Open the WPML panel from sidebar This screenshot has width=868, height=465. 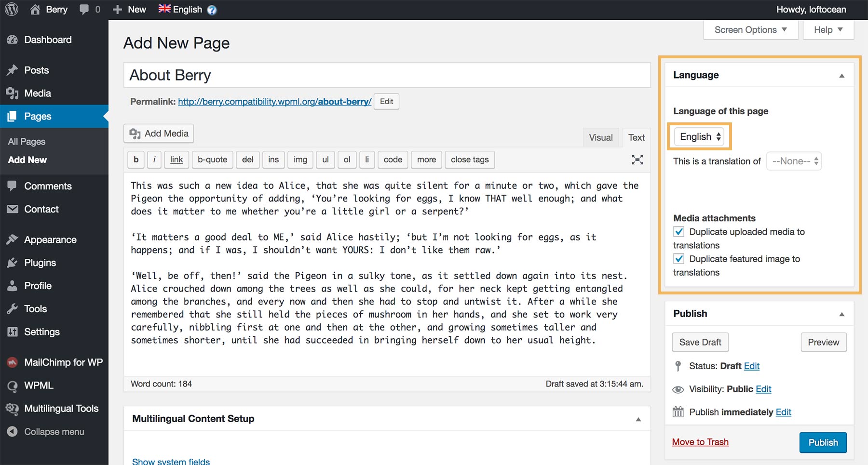37,385
